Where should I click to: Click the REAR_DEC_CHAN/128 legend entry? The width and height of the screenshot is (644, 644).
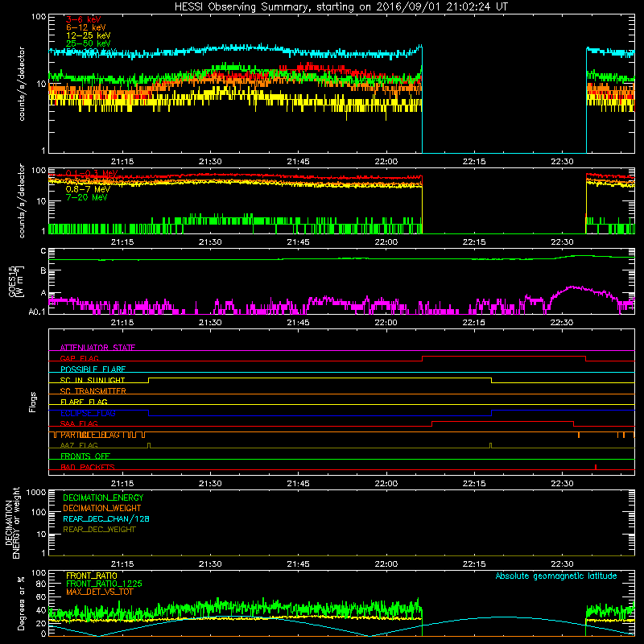tap(106, 519)
